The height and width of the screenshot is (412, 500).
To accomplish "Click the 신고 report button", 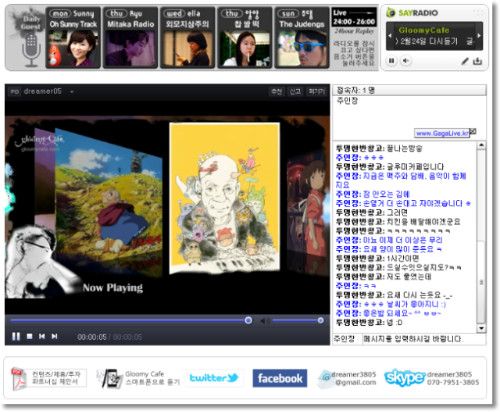I will click(295, 91).
